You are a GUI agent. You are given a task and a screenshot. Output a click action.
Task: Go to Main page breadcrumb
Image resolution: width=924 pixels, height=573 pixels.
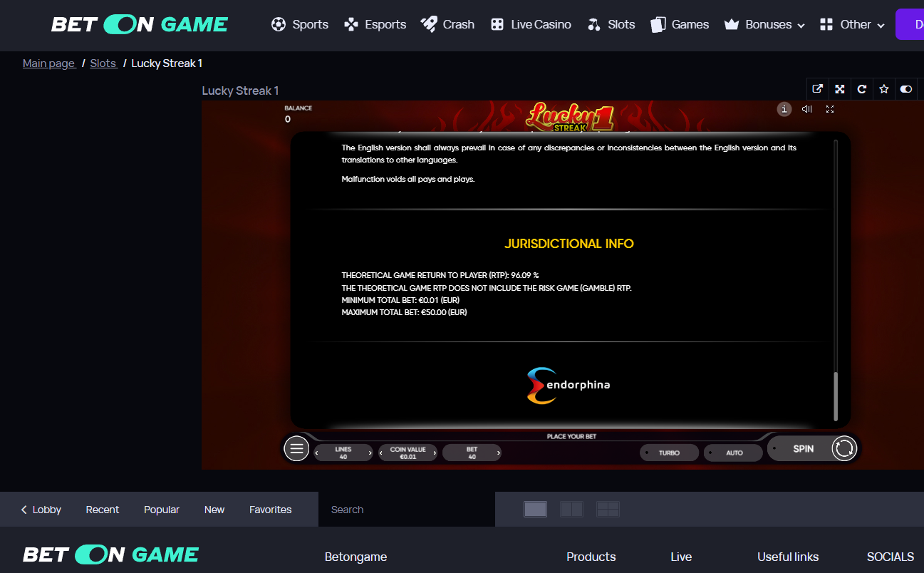(49, 63)
